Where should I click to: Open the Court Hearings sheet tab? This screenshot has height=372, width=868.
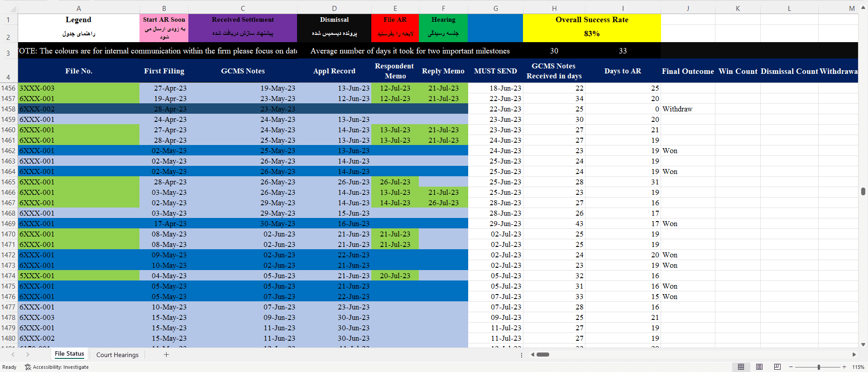tap(117, 355)
